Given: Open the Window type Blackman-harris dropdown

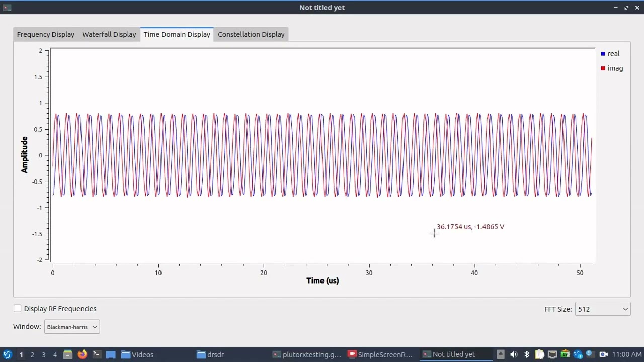Looking at the screenshot, I should [x=72, y=327].
